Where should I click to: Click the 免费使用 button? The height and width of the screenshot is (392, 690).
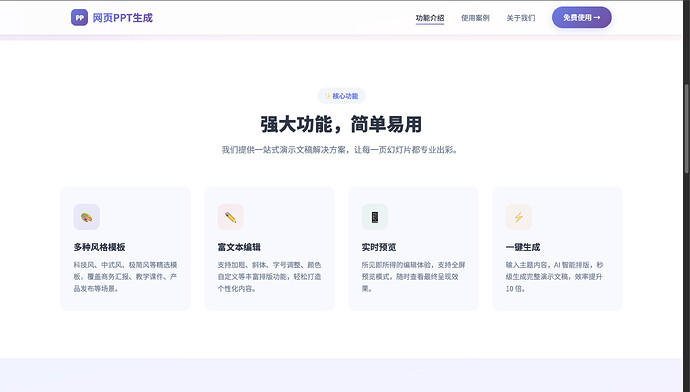click(x=582, y=18)
